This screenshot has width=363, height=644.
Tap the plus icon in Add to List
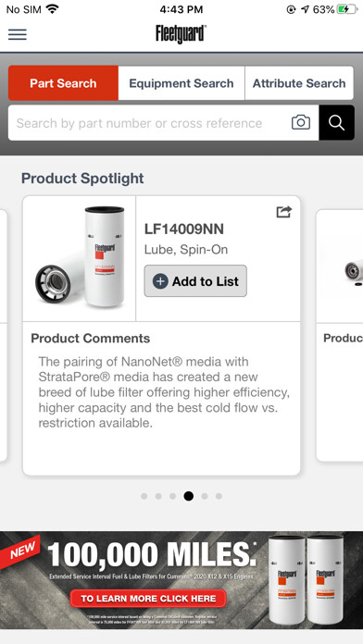pyautogui.click(x=160, y=281)
